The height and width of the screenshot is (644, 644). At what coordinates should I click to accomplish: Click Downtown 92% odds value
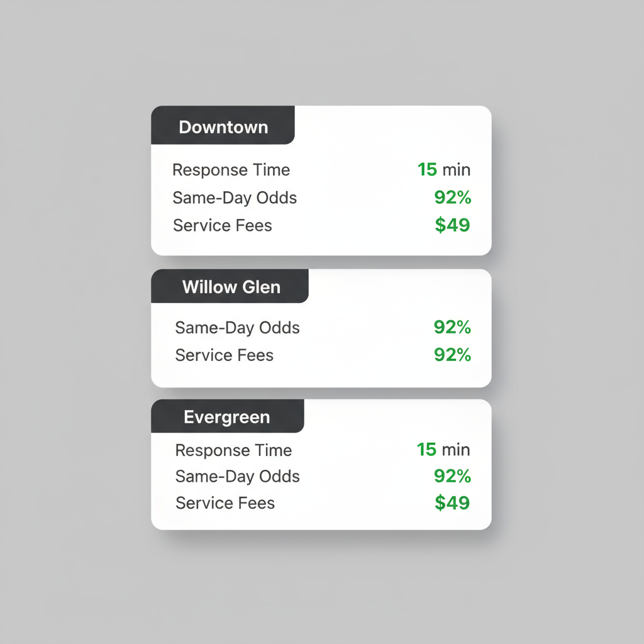click(x=452, y=197)
